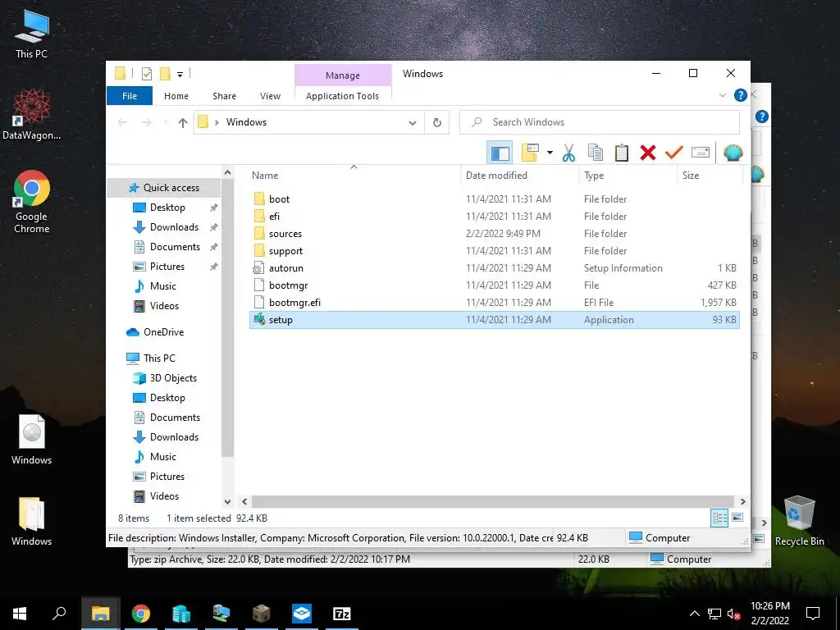Screen dimensions: 840x630
Task: Toggle the preview pane toolbar button
Action: click(x=500, y=153)
